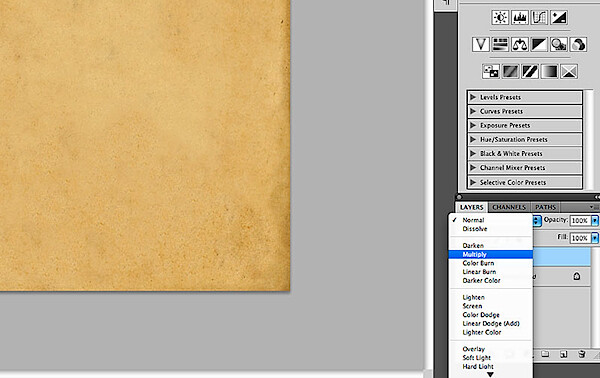Click the Curves Presets label
600x378 pixels.
tap(501, 111)
